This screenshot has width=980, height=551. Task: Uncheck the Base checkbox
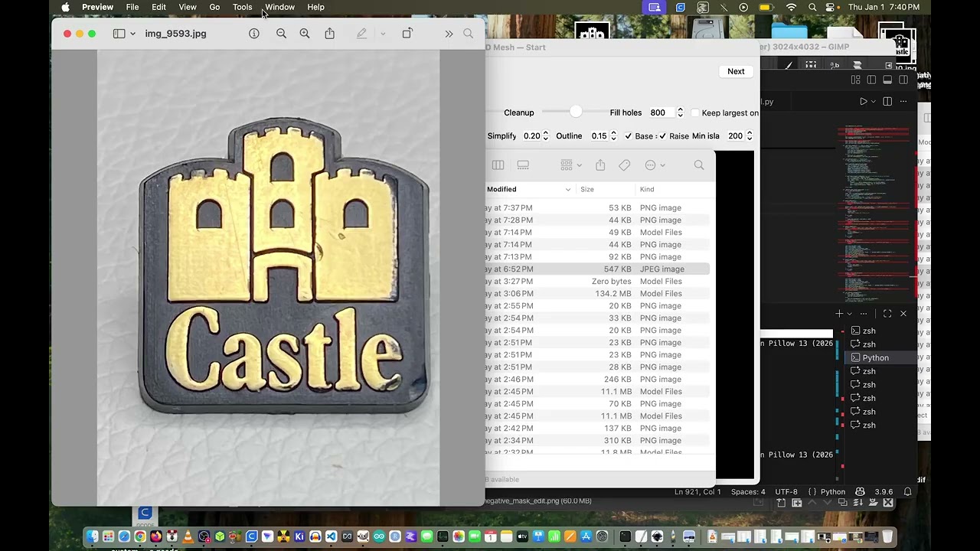point(628,136)
